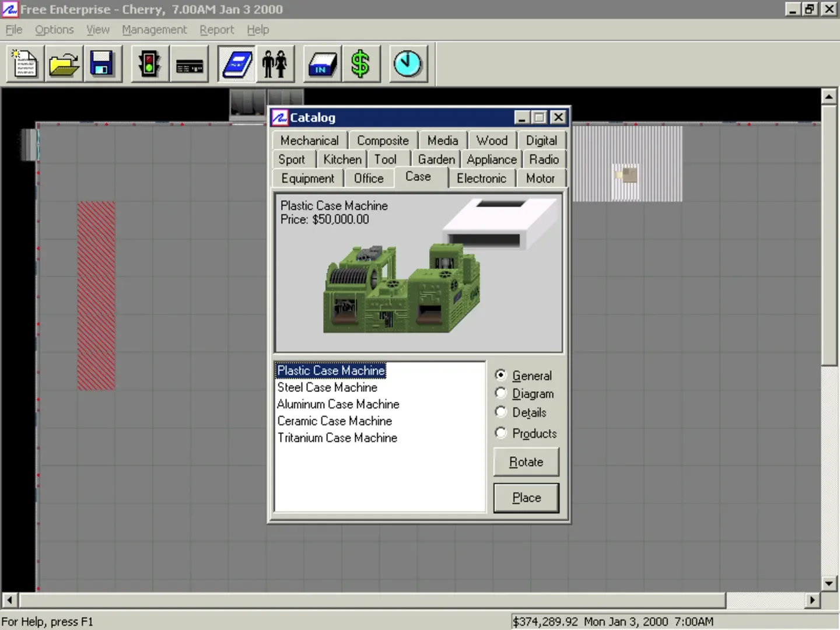
Task: Select the Details radio button
Action: 501,412
